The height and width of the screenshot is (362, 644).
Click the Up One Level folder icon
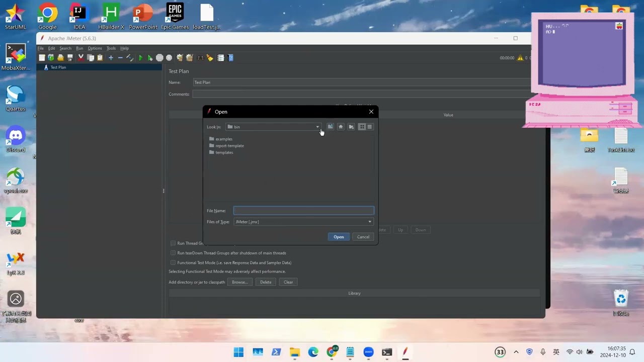pos(330,127)
